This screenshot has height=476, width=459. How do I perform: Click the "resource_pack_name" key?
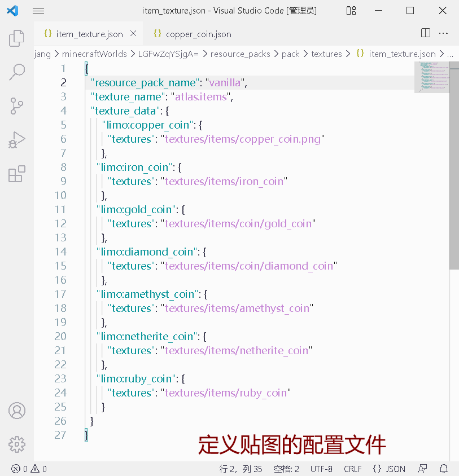pos(145,82)
